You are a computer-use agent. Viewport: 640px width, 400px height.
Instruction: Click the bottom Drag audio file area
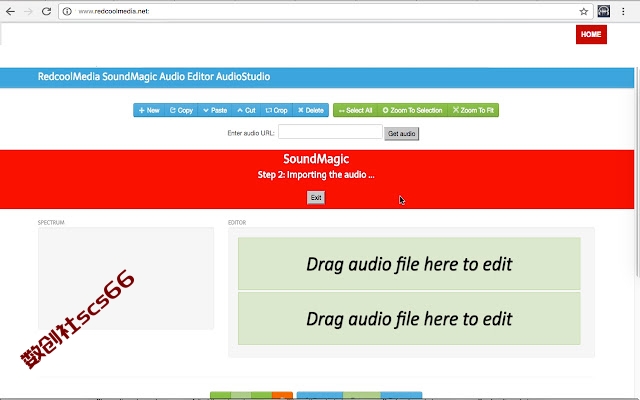(409, 318)
